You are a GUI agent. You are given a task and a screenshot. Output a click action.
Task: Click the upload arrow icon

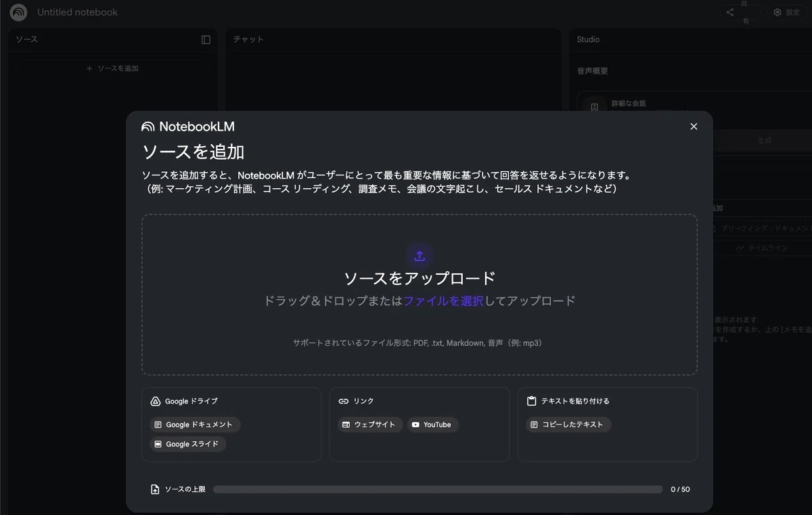tap(420, 256)
